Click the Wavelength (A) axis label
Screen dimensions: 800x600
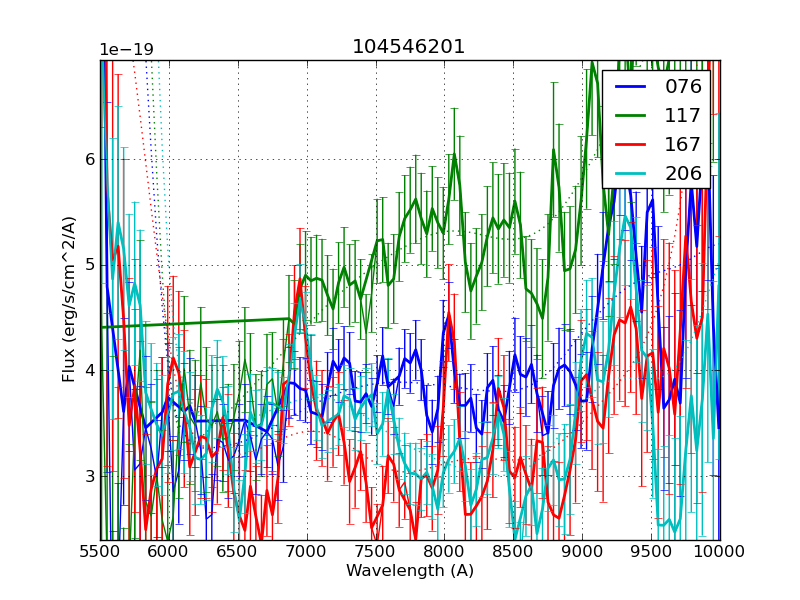click(409, 571)
